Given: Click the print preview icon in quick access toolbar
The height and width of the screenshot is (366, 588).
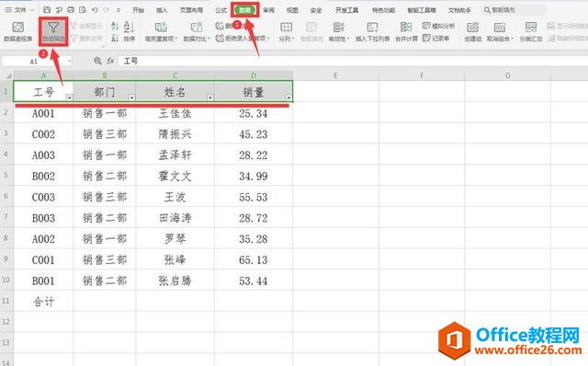Looking at the screenshot, I should coord(83,10).
